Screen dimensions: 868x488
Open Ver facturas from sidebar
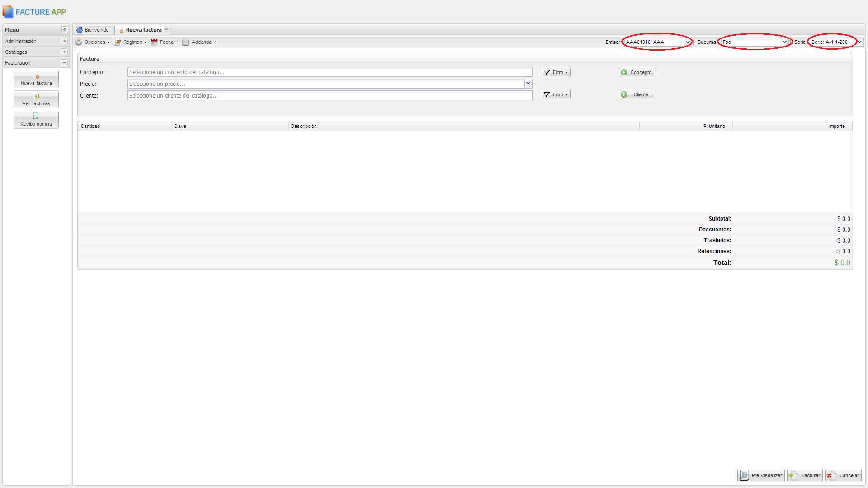point(36,99)
